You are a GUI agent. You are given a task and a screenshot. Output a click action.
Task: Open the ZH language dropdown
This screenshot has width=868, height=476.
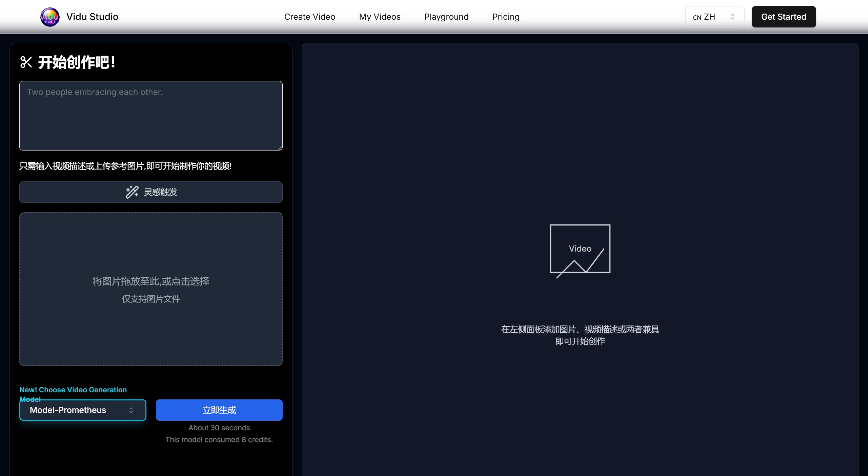tap(714, 17)
